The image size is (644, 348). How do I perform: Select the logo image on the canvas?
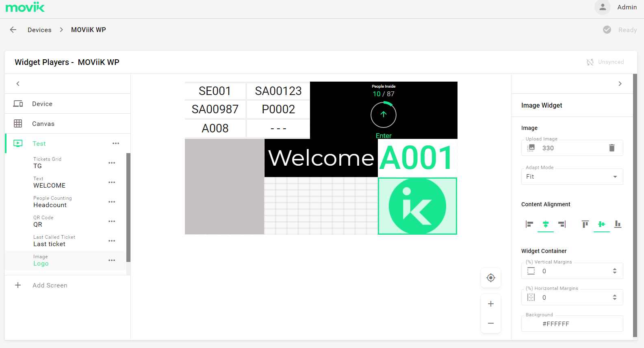(417, 206)
